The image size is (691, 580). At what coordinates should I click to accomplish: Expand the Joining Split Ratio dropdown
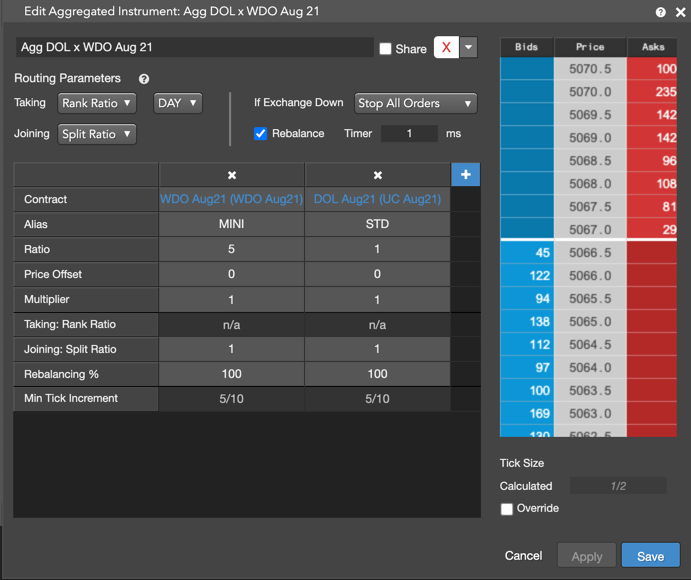(97, 134)
